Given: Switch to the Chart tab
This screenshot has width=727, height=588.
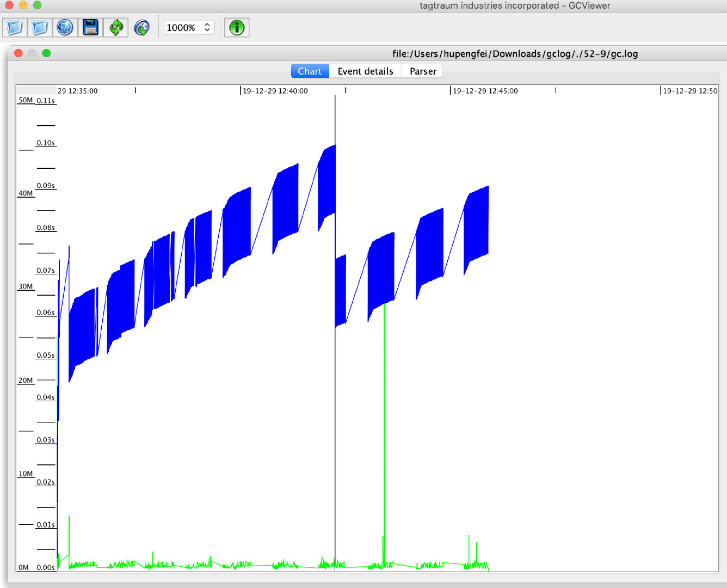Looking at the screenshot, I should click(x=310, y=71).
